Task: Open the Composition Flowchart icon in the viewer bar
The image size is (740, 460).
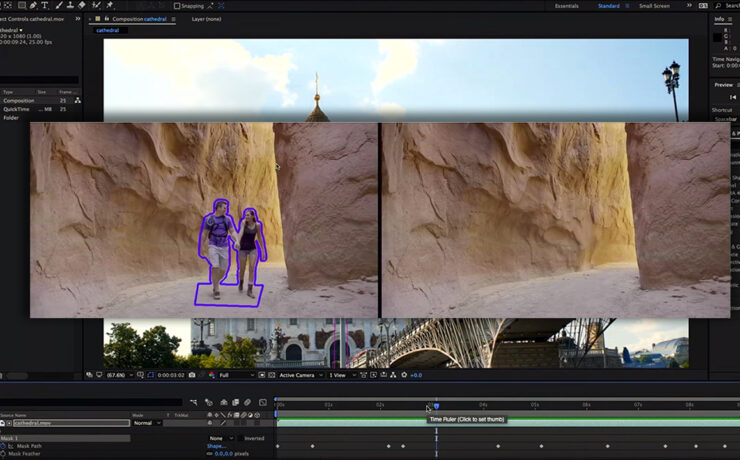Action: 393,375
